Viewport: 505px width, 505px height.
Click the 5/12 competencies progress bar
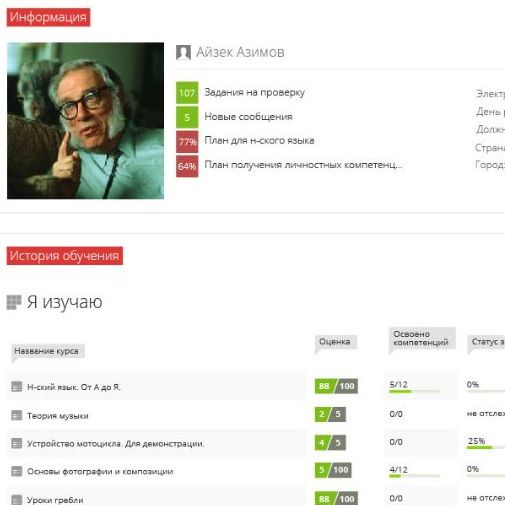pos(414,391)
